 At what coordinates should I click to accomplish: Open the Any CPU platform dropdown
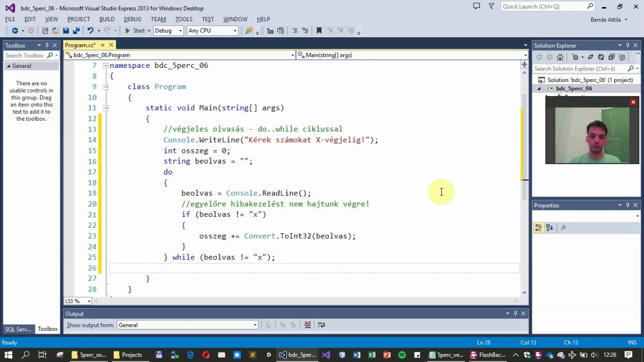(212, 31)
